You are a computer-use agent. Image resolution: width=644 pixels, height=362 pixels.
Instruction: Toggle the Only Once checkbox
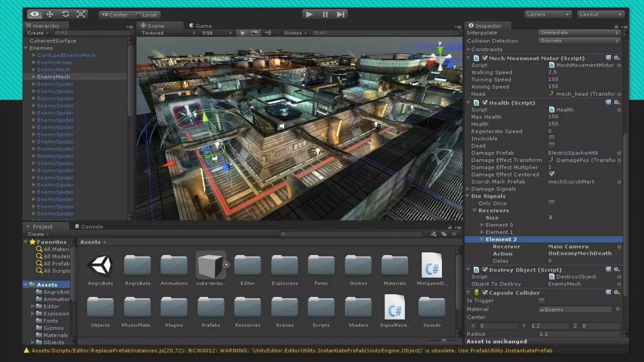pos(551,203)
